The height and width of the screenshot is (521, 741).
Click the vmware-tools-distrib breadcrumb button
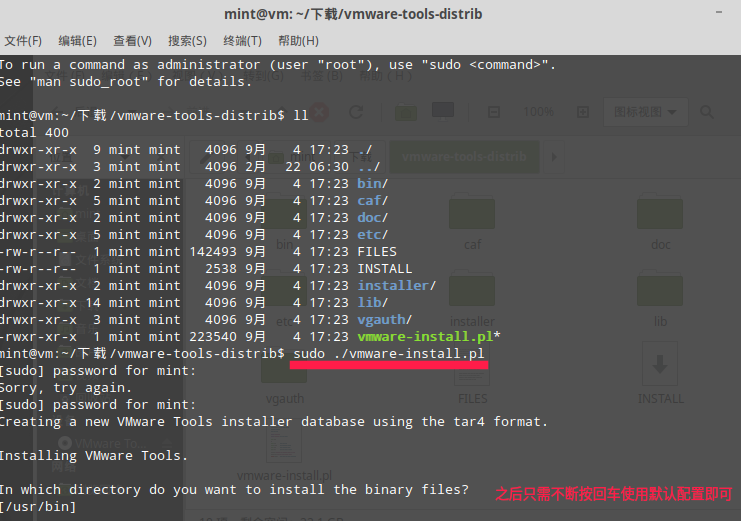[x=464, y=156]
